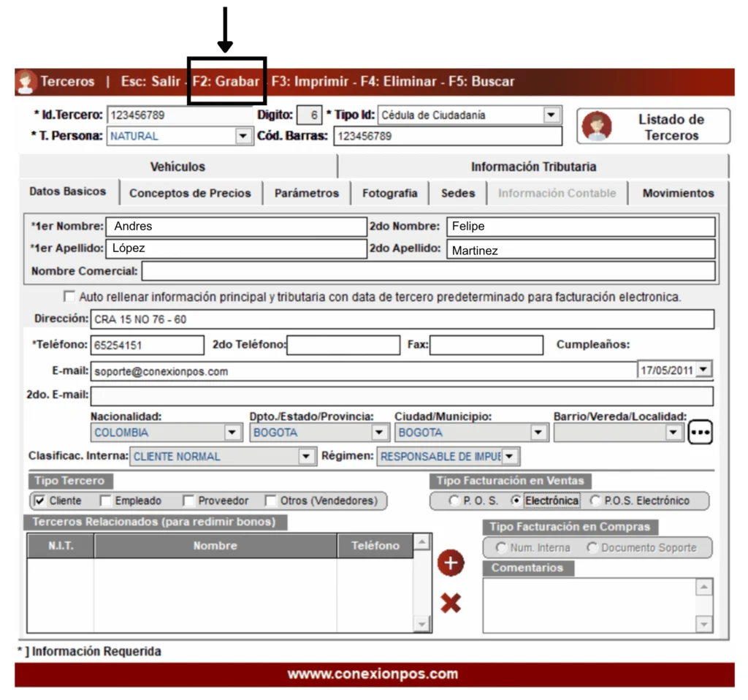Click the Comentarios scroll down arrow
The width and height of the screenshot is (748, 700).
click(x=704, y=624)
